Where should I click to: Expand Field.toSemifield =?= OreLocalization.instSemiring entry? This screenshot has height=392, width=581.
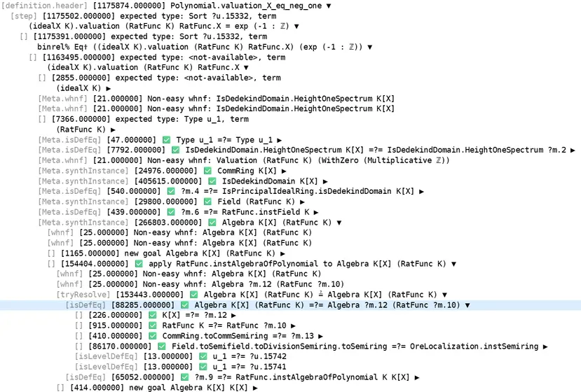[x=545, y=346]
